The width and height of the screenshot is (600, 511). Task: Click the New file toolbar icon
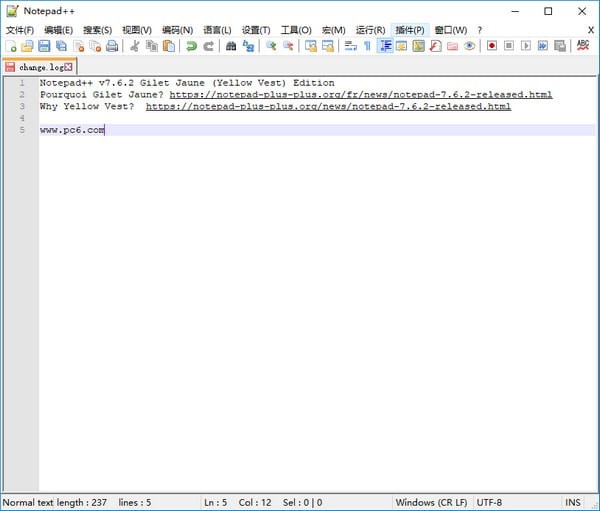[11, 46]
